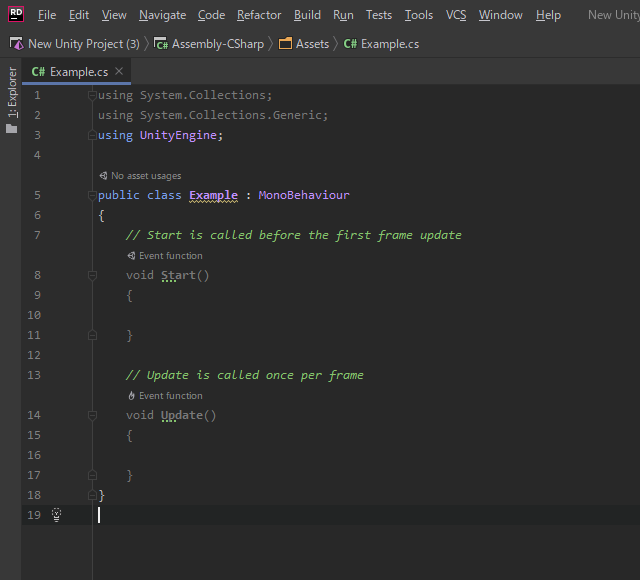Click the 'Start is called' comment line
This screenshot has height=580, width=640.
click(293, 235)
